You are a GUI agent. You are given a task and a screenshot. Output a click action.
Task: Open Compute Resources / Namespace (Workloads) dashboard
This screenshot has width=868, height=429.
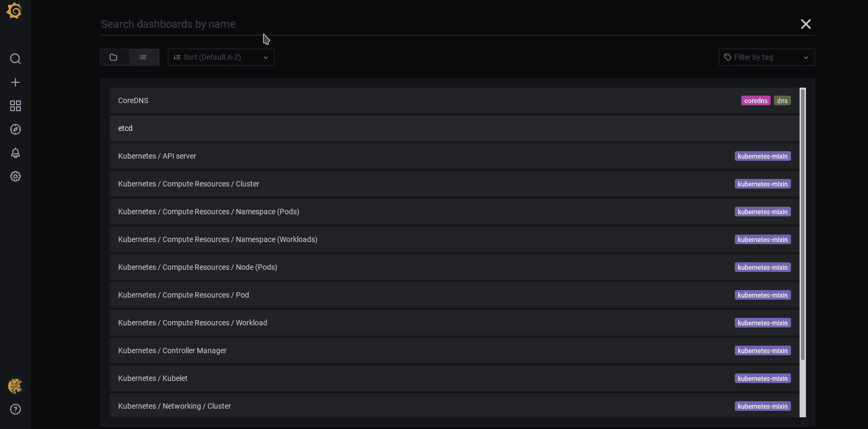point(454,239)
